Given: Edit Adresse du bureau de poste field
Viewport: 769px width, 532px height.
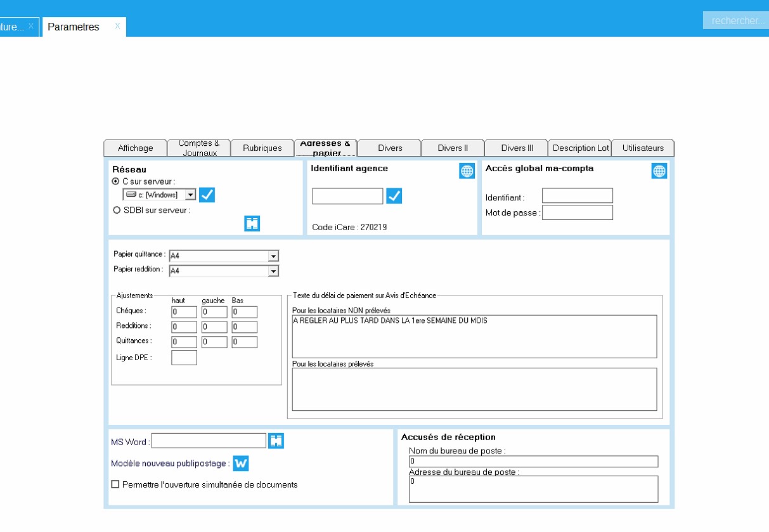Looking at the screenshot, I should [533, 489].
